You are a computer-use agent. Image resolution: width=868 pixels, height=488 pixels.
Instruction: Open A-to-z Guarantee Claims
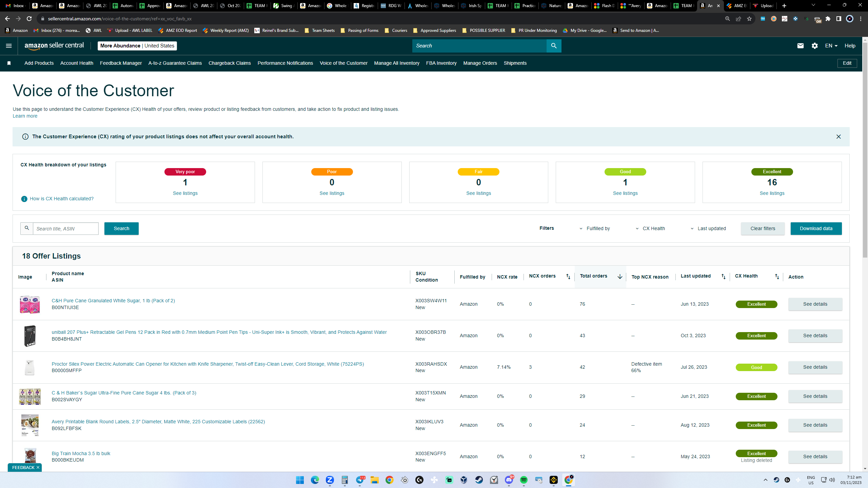tap(175, 63)
